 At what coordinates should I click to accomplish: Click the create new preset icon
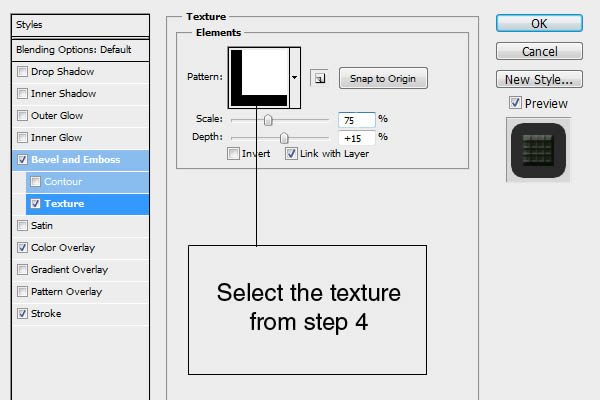point(318,77)
